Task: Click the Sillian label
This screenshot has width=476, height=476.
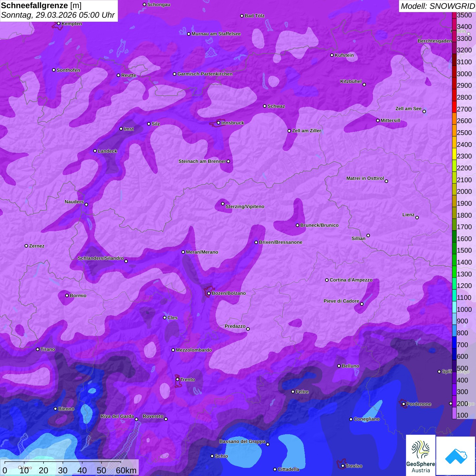Action: pos(358,238)
